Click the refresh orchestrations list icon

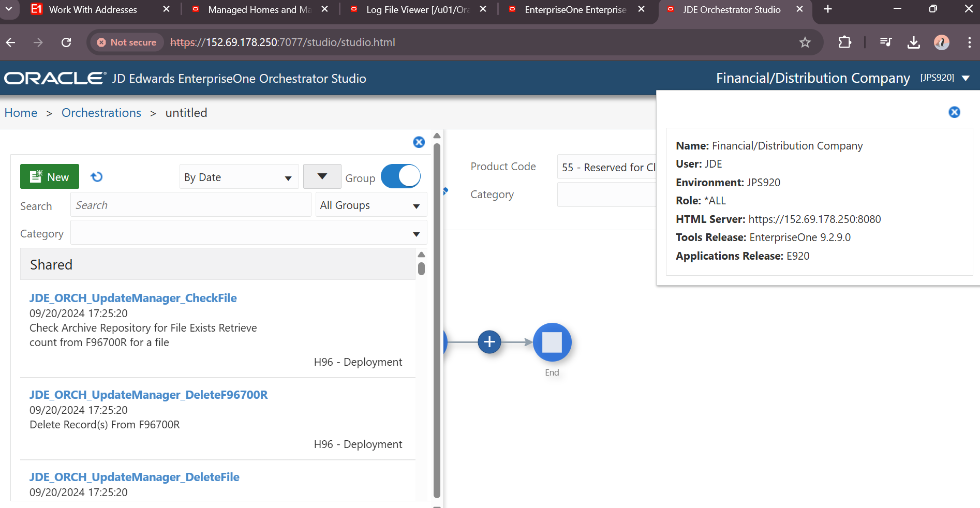97,177
